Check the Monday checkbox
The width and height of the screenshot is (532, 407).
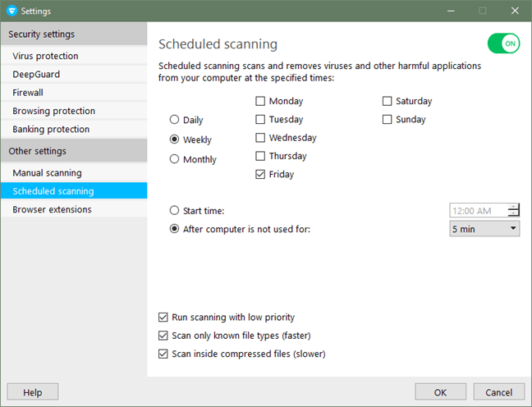point(260,102)
